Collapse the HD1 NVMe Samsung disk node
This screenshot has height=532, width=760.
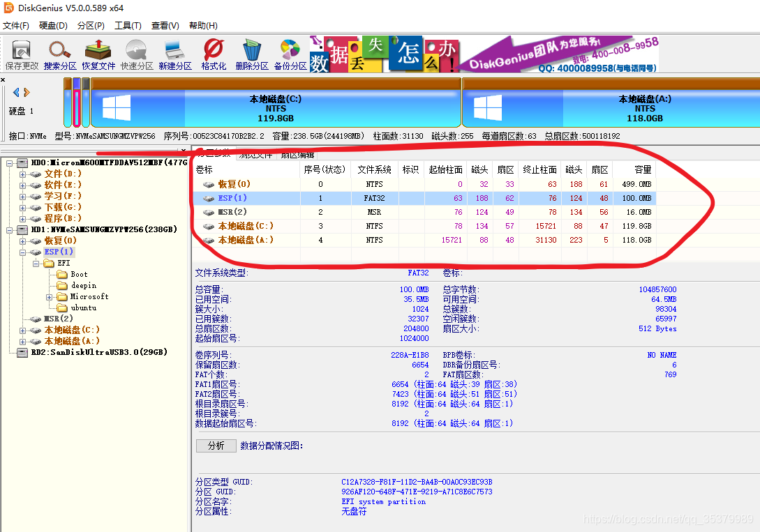[9, 230]
